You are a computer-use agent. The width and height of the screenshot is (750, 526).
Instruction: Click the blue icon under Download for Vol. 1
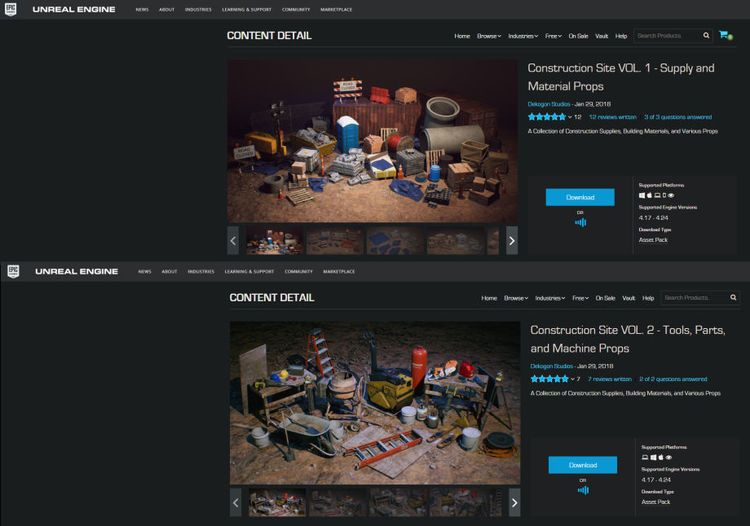pyautogui.click(x=580, y=222)
